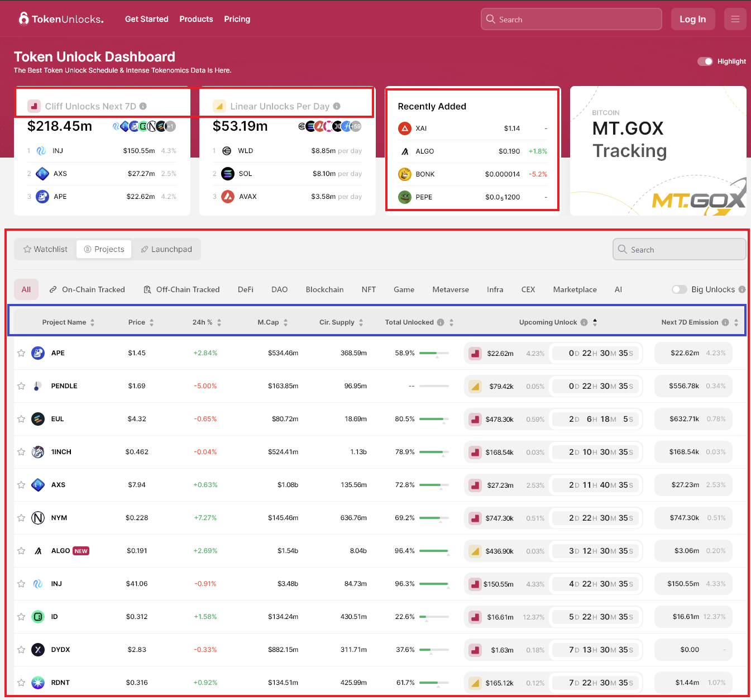Sort by M.Cap column arrows
This screenshot has width=751, height=700.
[x=286, y=322]
